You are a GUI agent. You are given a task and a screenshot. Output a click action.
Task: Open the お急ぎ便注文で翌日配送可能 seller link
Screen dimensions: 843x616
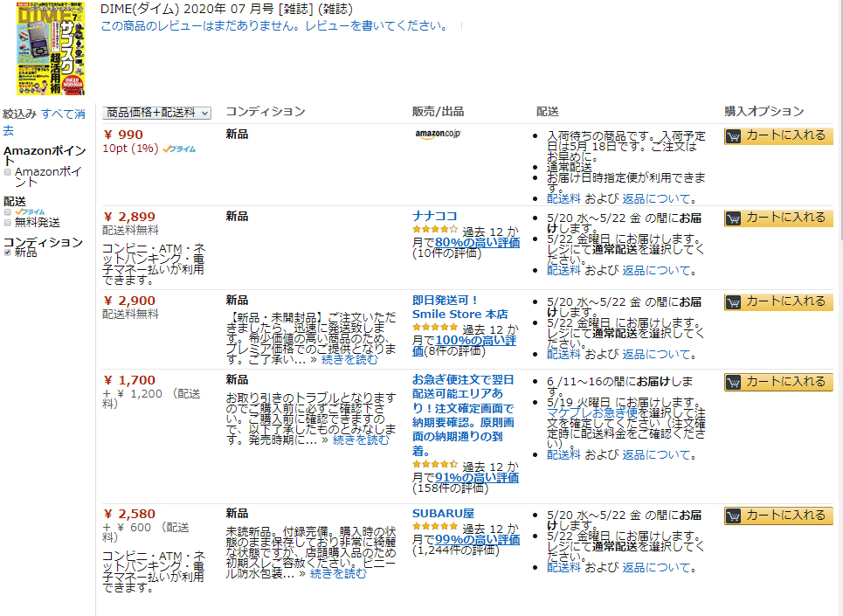tap(463, 415)
